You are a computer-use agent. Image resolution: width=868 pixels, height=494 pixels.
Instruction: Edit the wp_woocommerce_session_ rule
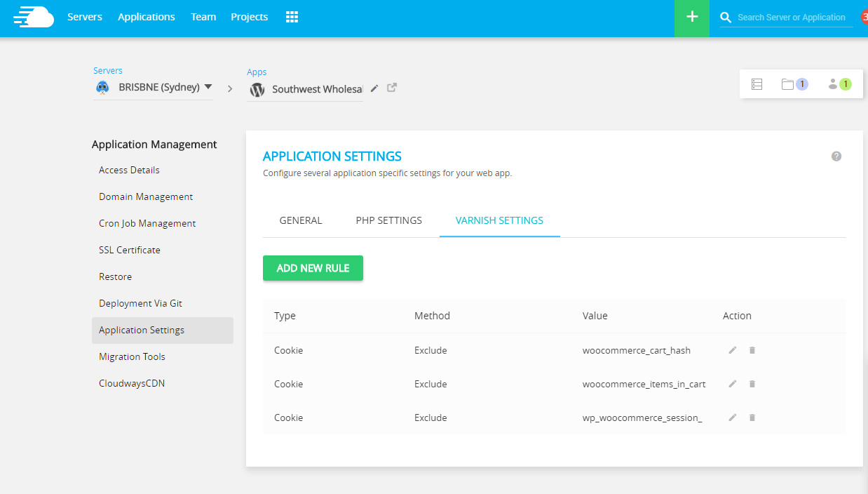tap(733, 418)
